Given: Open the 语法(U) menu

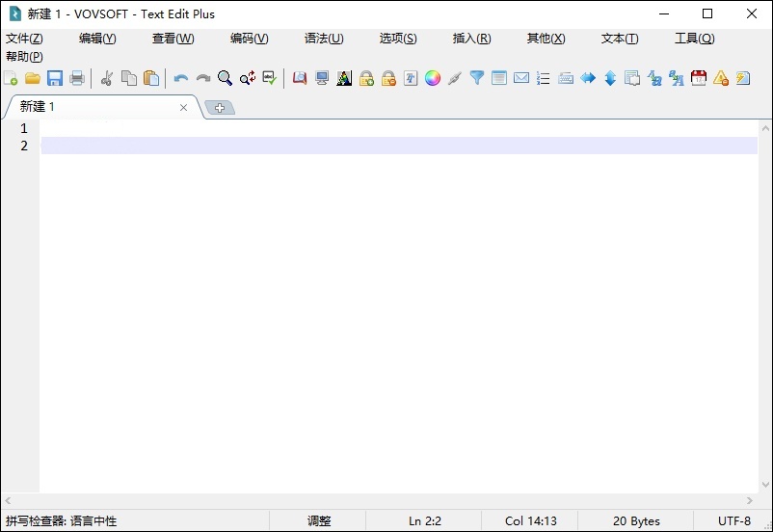Looking at the screenshot, I should (x=324, y=39).
